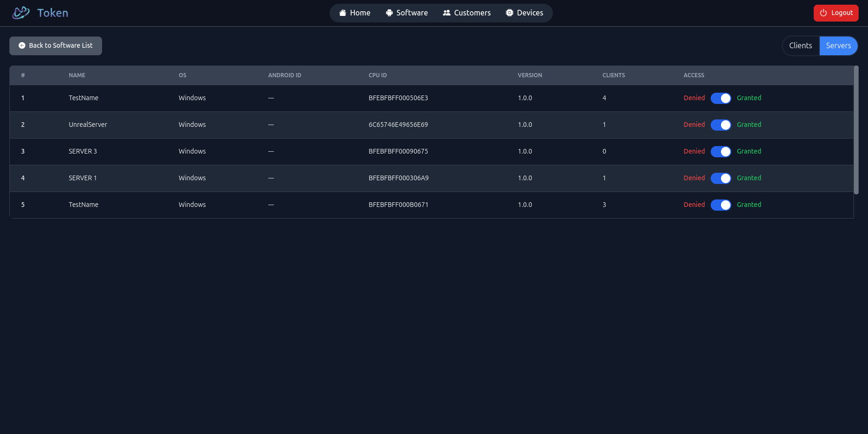The height and width of the screenshot is (434, 868).
Task: Toggle SERVER 1 access switch
Action: click(721, 178)
